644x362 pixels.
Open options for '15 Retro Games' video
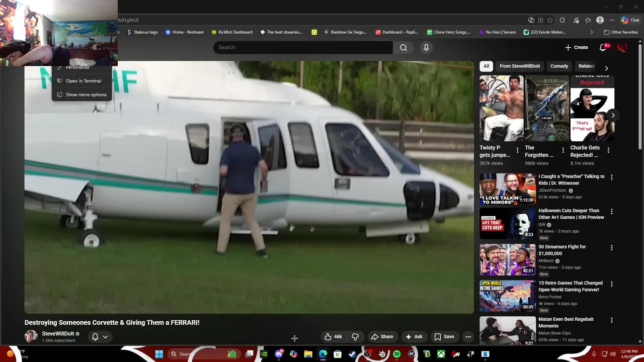(x=612, y=284)
